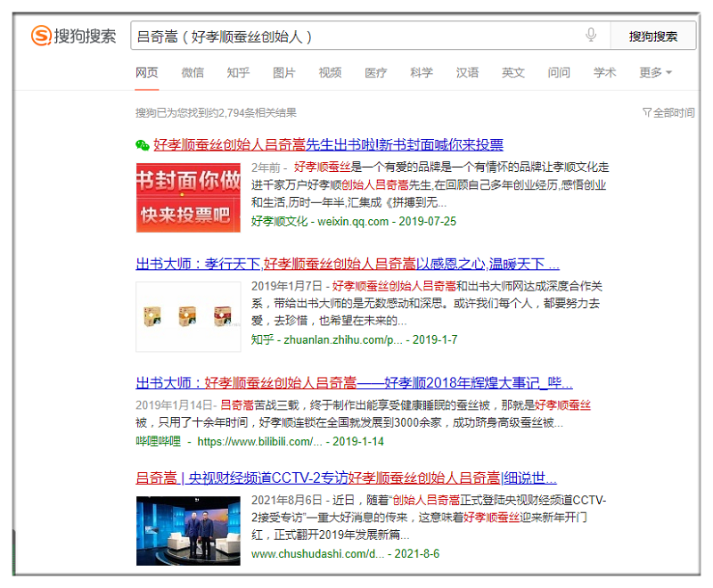The image size is (713, 588).
Task: Open the 好孝顺2018年辉煌大事记 result link
Action: tap(354, 383)
